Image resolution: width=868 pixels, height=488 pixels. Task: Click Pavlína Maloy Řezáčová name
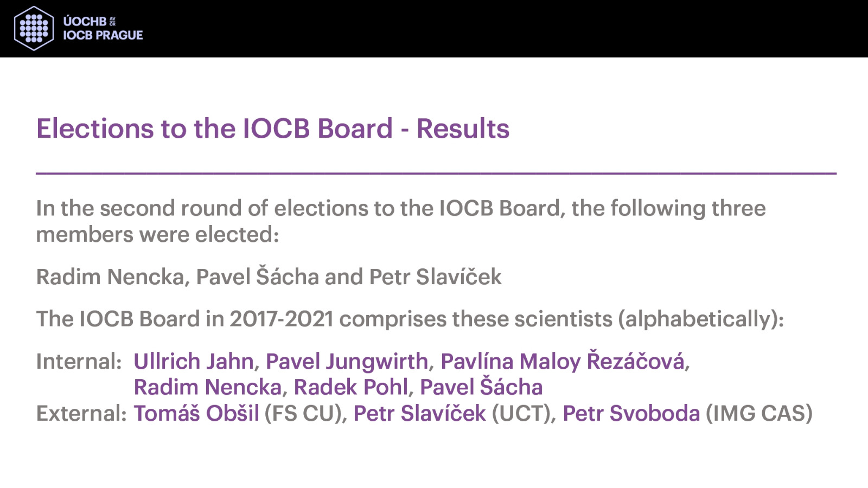563,361
